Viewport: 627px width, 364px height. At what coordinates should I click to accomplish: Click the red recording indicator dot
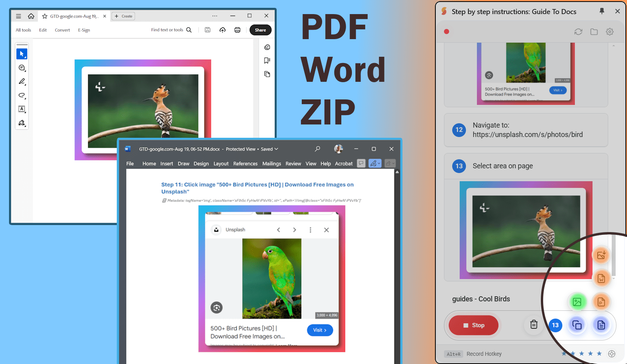(x=446, y=32)
